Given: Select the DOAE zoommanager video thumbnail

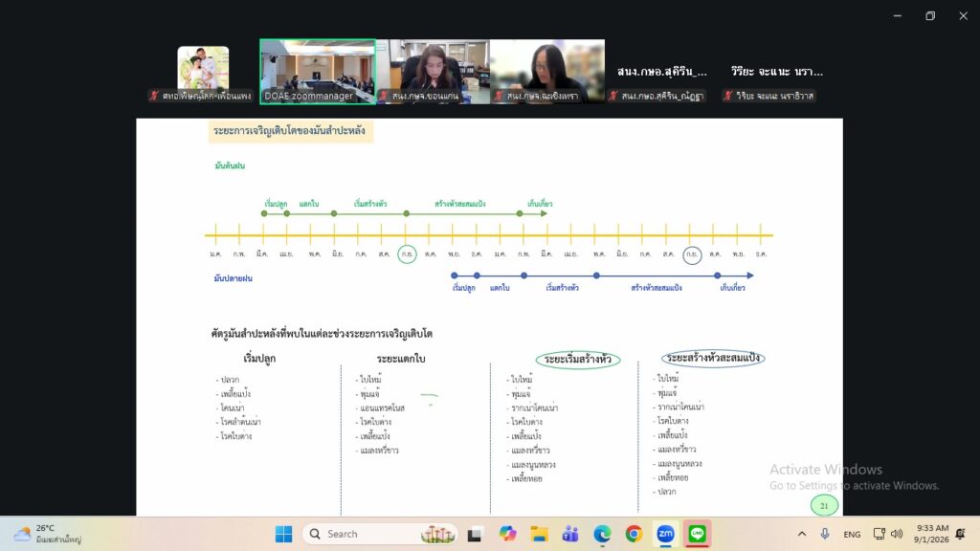Looking at the screenshot, I should [318, 72].
